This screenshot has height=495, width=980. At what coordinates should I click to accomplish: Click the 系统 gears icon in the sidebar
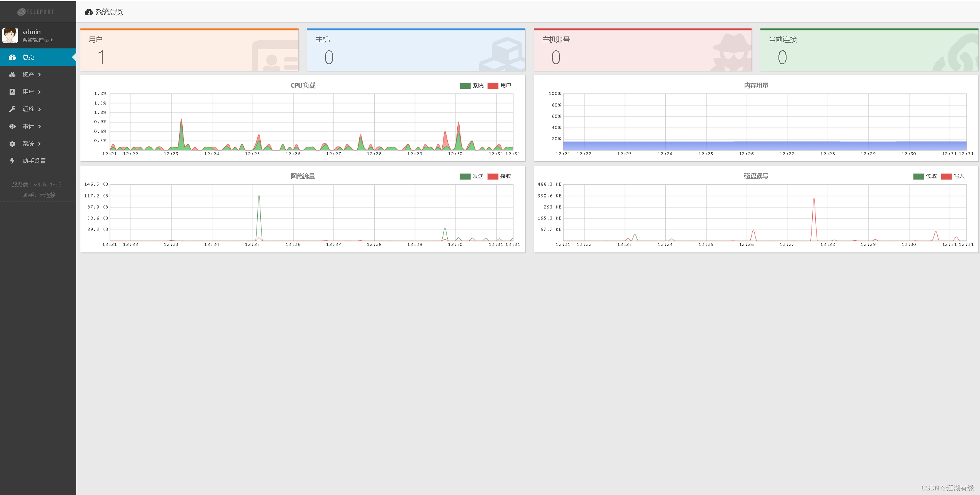point(12,144)
